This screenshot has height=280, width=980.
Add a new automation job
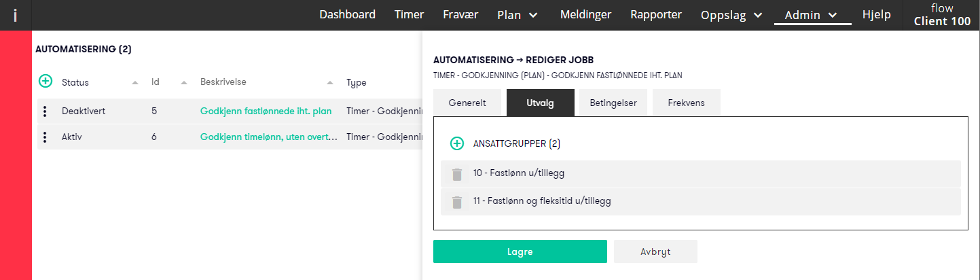[45, 82]
